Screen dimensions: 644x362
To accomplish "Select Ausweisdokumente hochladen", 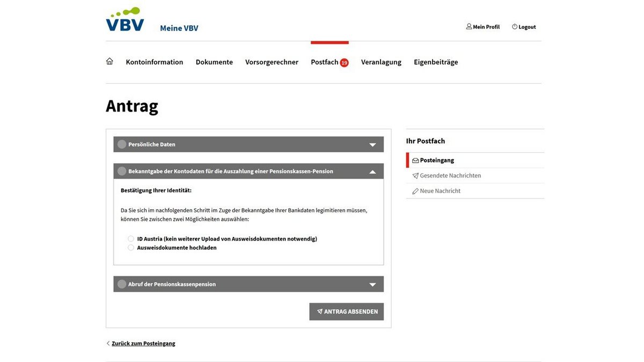I will (130, 247).
